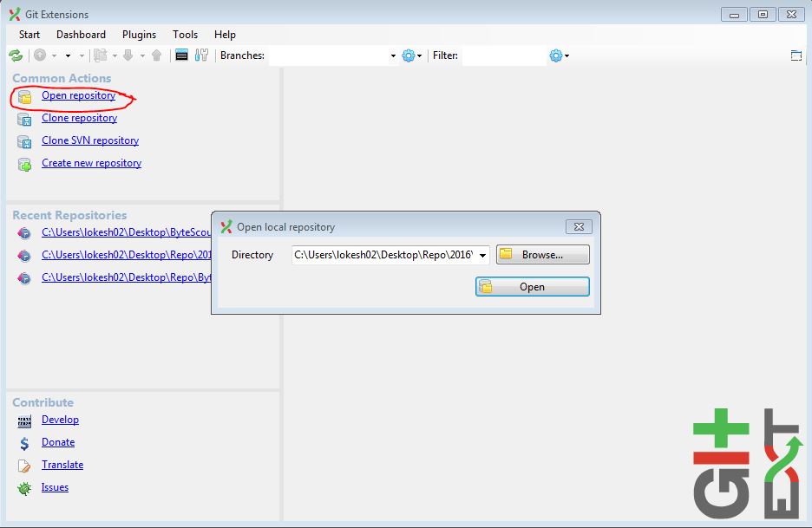This screenshot has height=528, width=812.
Task: Open recent repository Desktop\Repo\Byt link
Action: (126, 277)
